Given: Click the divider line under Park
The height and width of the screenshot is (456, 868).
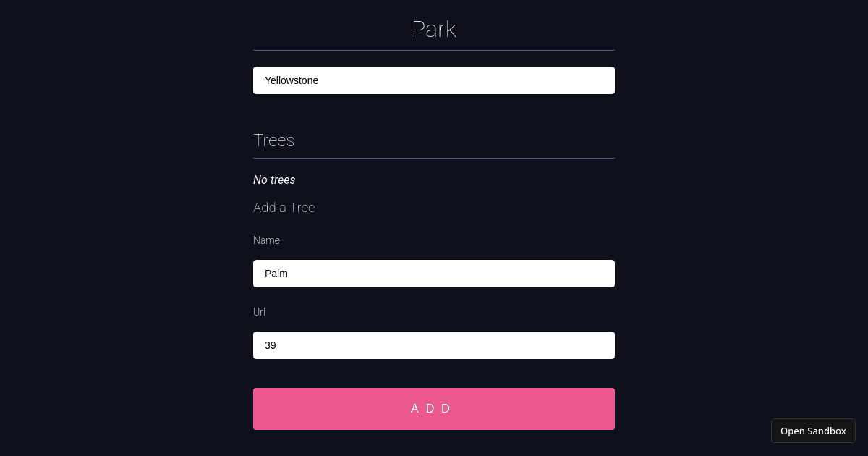Looking at the screenshot, I should click(434, 49).
